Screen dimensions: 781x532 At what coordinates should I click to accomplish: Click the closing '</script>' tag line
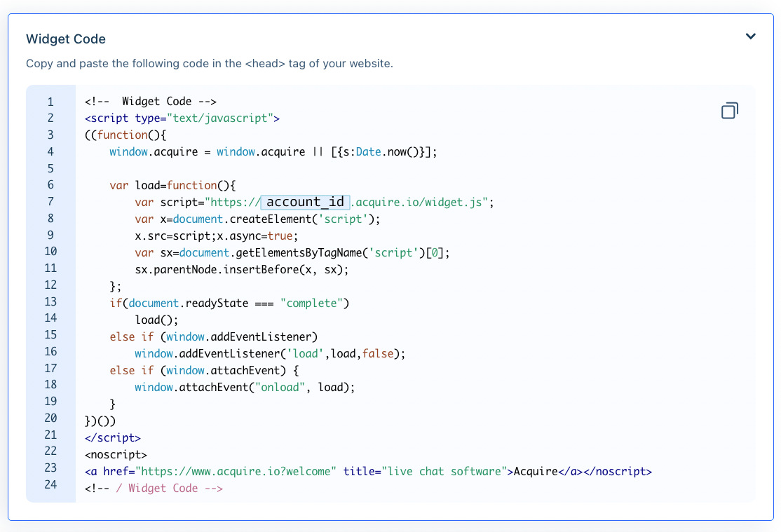click(113, 438)
